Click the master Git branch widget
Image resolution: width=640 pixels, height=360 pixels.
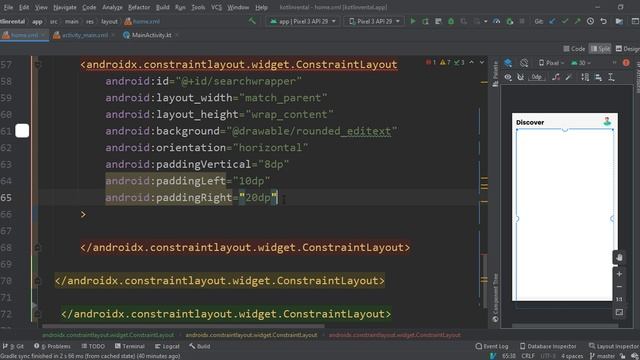[602, 356]
